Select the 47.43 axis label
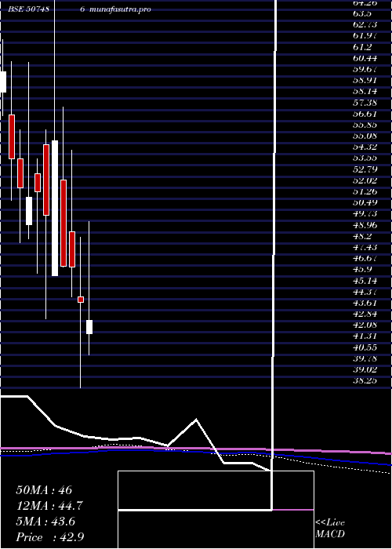 [x=365, y=248]
